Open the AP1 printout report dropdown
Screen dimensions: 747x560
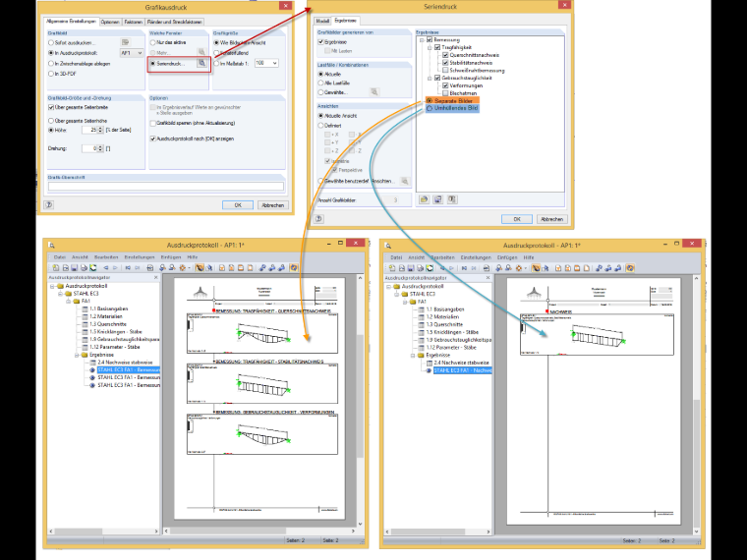point(132,53)
